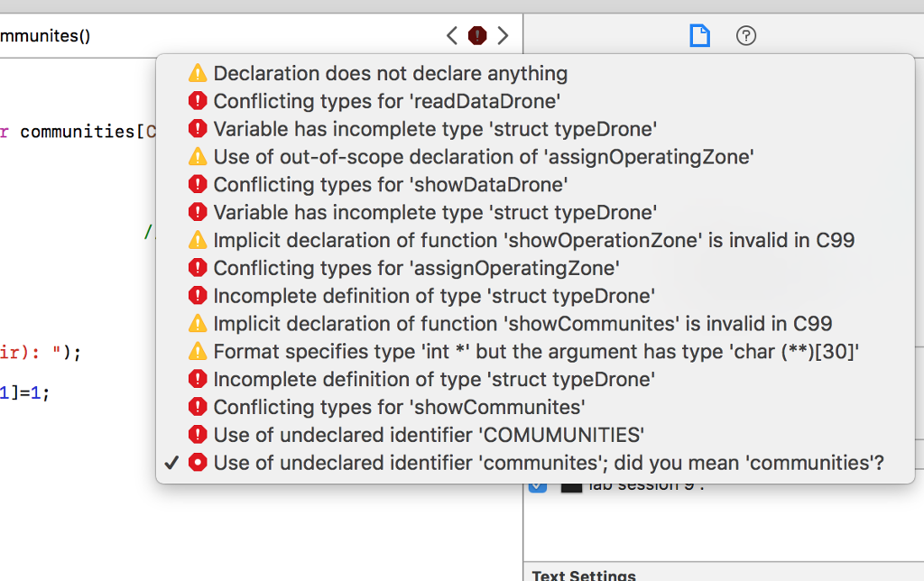The width and height of the screenshot is (924, 581).
Task: Show the Quick Help inspector
Action: click(746, 35)
